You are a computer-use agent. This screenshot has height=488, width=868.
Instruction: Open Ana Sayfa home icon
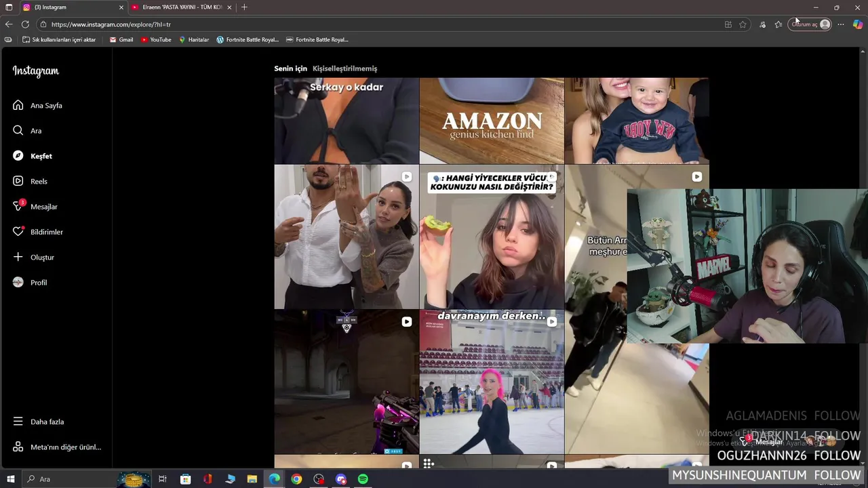click(18, 105)
